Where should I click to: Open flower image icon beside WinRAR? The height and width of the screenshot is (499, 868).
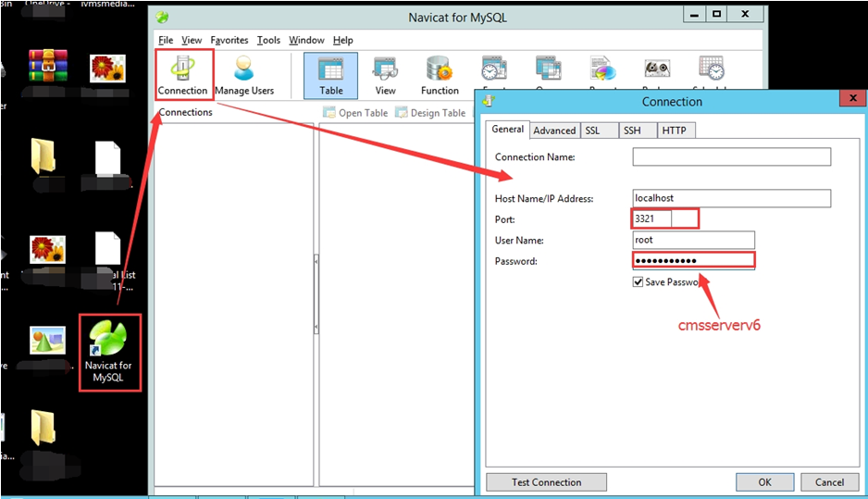tap(107, 69)
